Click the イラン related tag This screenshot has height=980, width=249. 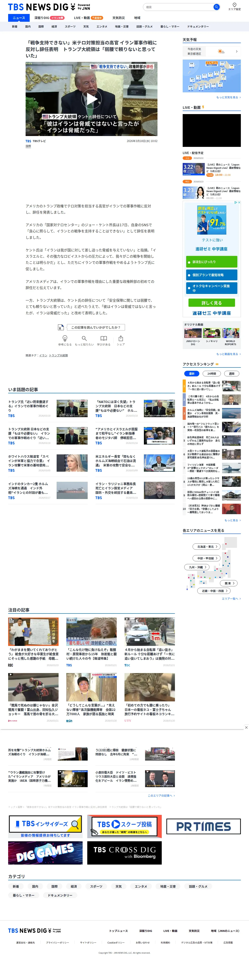[43, 355]
